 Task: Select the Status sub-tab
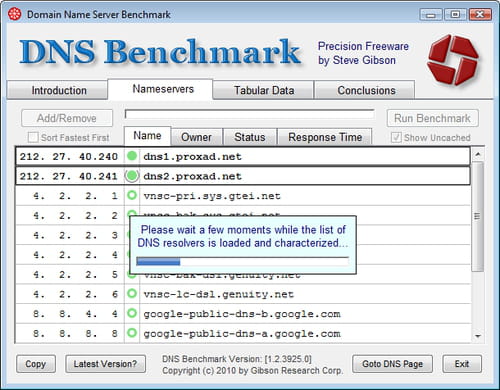[x=250, y=137]
